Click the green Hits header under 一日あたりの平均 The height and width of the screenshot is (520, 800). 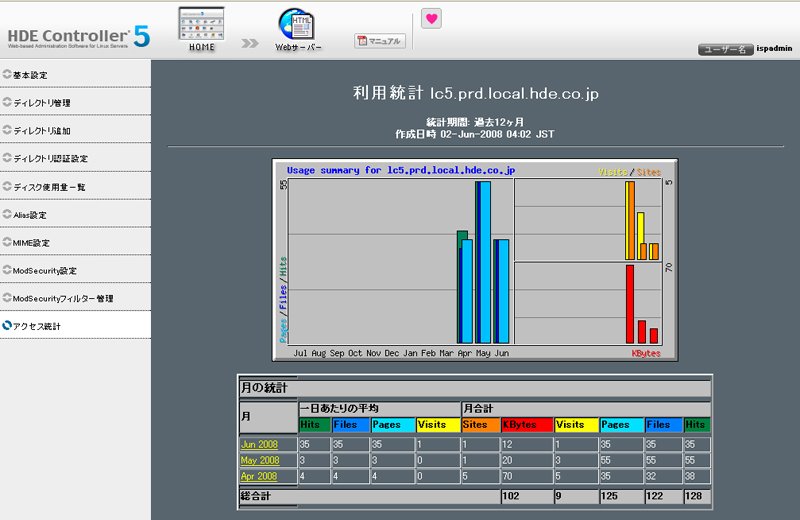click(x=314, y=425)
